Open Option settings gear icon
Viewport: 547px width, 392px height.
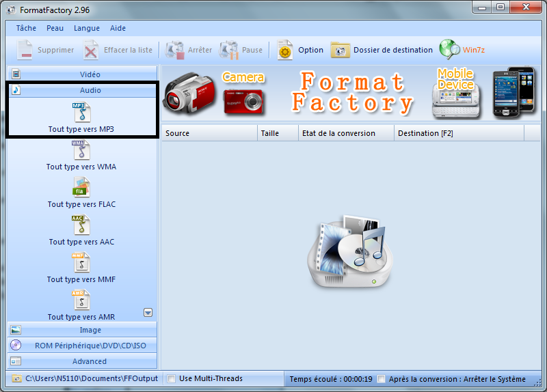tap(285, 50)
